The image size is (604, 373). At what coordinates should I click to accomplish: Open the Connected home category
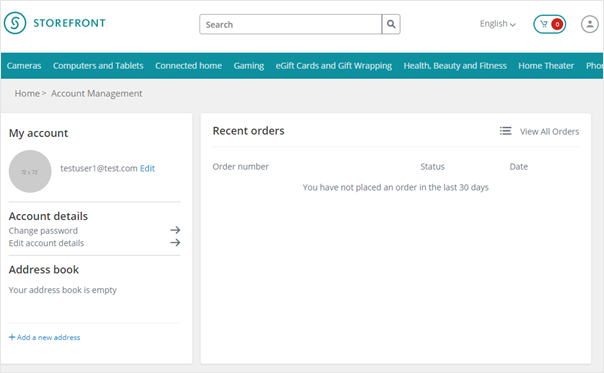[x=188, y=66]
